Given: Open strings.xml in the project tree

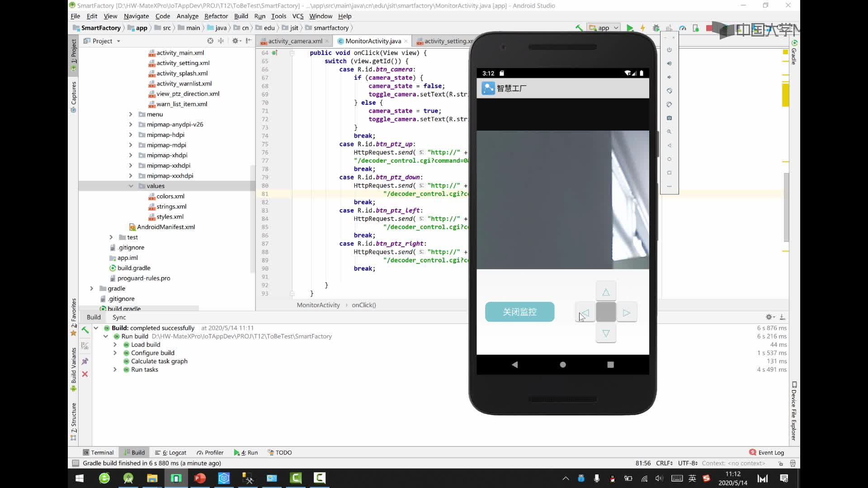Looking at the screenshot, I should coord(171,206).
